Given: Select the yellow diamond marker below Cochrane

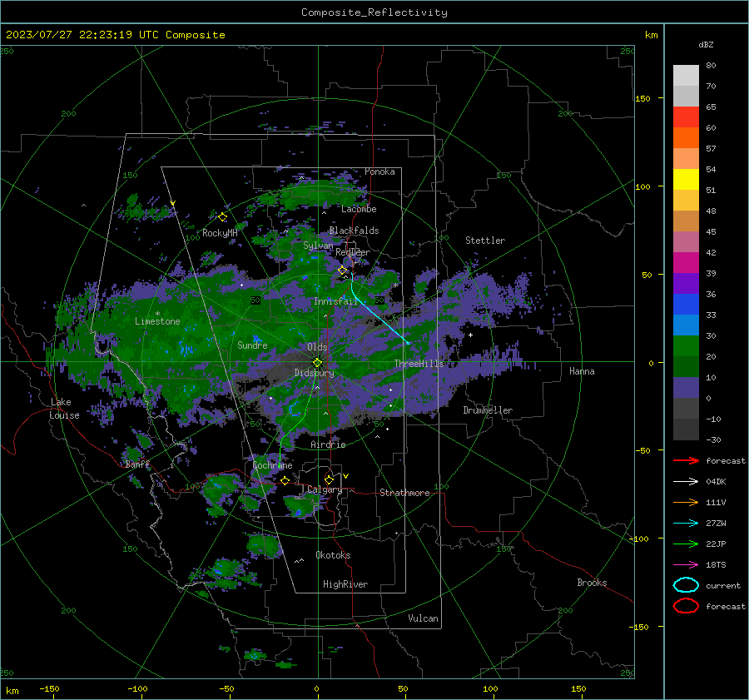Looking at the screenshot, I should point(285,480).
